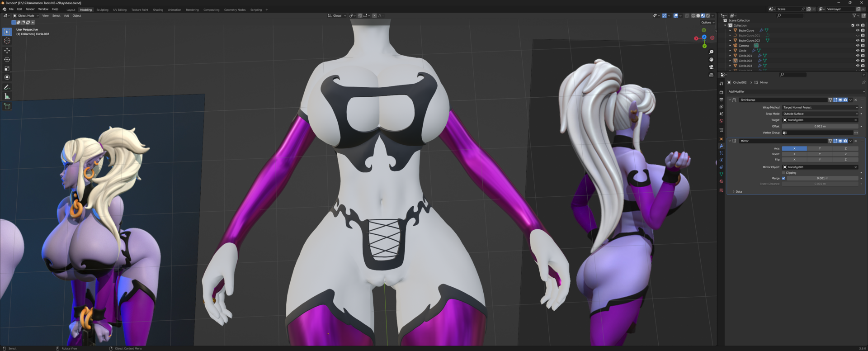Toggle Camera visibility eye in outliner
This screenshot has height=351, width=868.
[x=858, y=46]
